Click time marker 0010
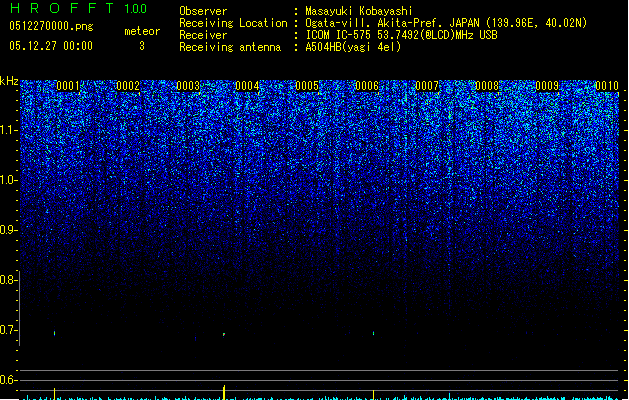The image size is (629, 400). point(607,86)
